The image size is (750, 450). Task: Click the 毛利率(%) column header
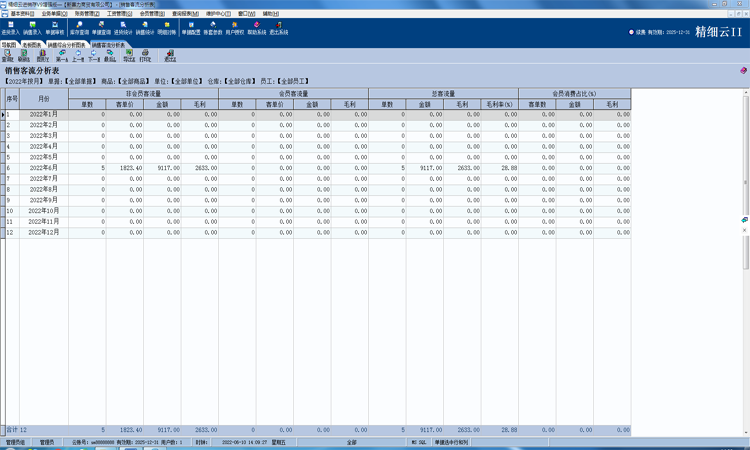pyautogui.click(x=500, y=104)
